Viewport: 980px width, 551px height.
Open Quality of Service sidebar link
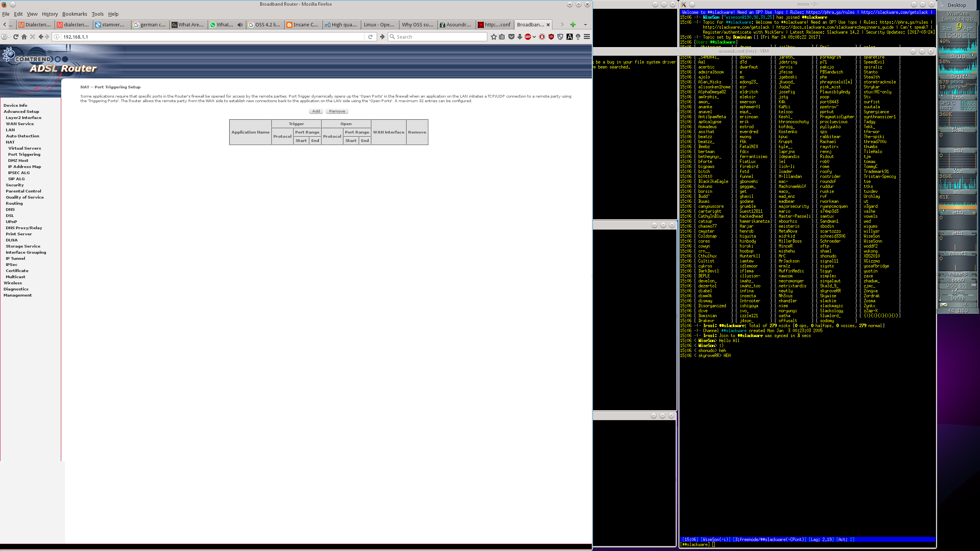(x=24, y=197)
